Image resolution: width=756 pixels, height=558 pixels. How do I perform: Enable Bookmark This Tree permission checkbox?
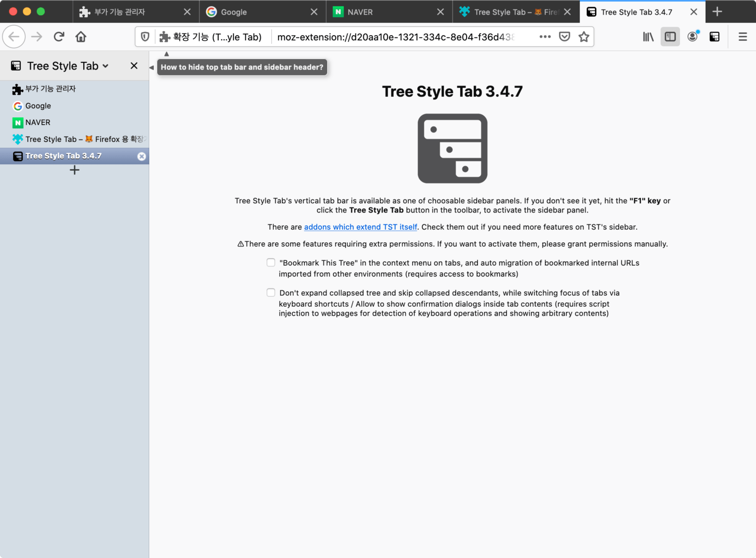271,262
